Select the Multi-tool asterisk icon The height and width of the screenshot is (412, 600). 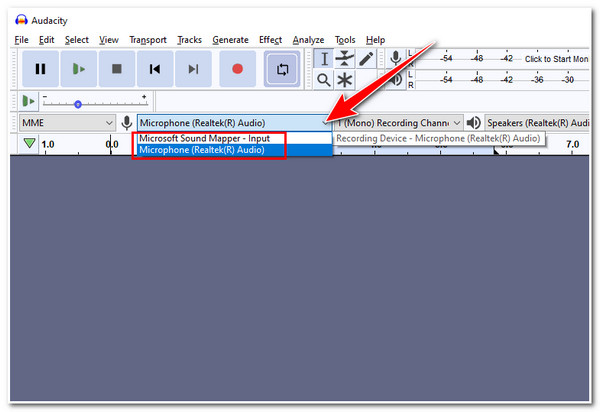click(x=345, y=80)
